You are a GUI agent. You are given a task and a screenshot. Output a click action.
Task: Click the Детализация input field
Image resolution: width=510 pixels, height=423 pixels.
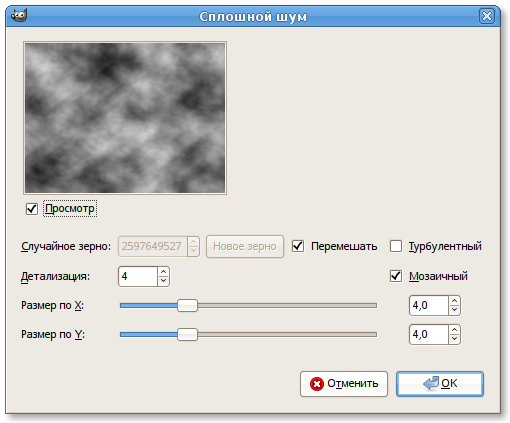(138, 276)
